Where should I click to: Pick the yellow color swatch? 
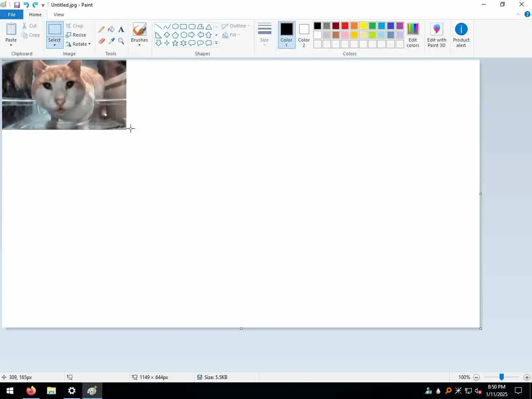point(363,26)
